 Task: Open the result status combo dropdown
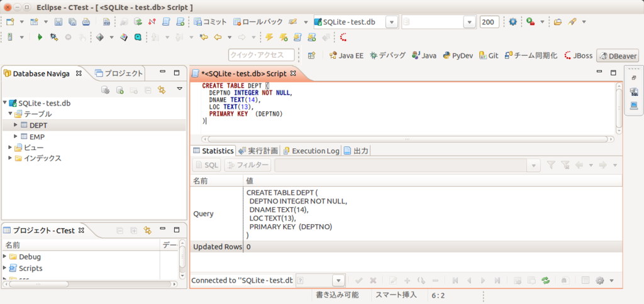(338, 281)
